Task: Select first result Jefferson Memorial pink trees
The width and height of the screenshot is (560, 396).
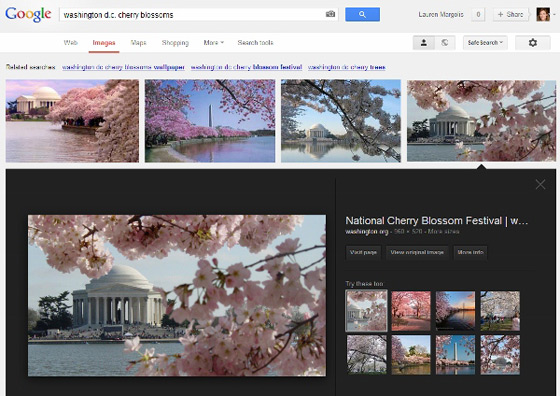Action: coord(72,121)
